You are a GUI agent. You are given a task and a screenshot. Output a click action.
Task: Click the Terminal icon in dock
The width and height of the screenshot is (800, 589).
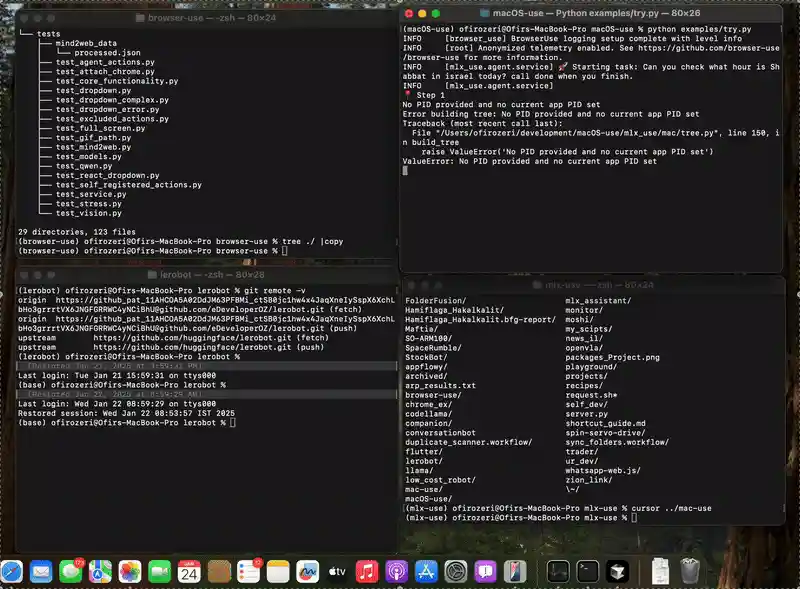click(x=588, y=571)
